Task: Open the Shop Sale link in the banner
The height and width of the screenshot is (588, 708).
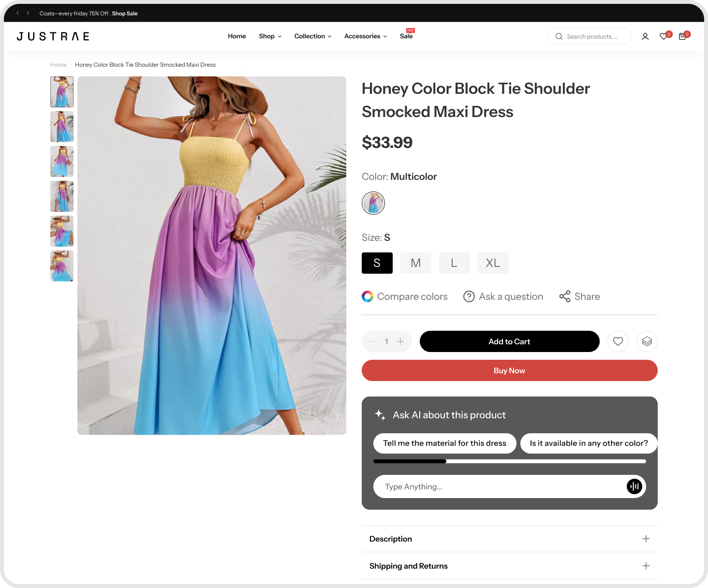Action: coord(125,13)
